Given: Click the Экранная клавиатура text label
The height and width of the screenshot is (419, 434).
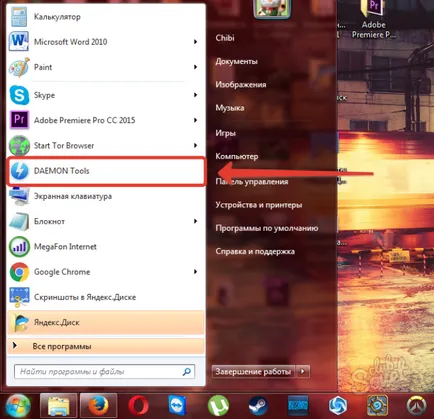Looking at the screenshot, I should [73, 196].
